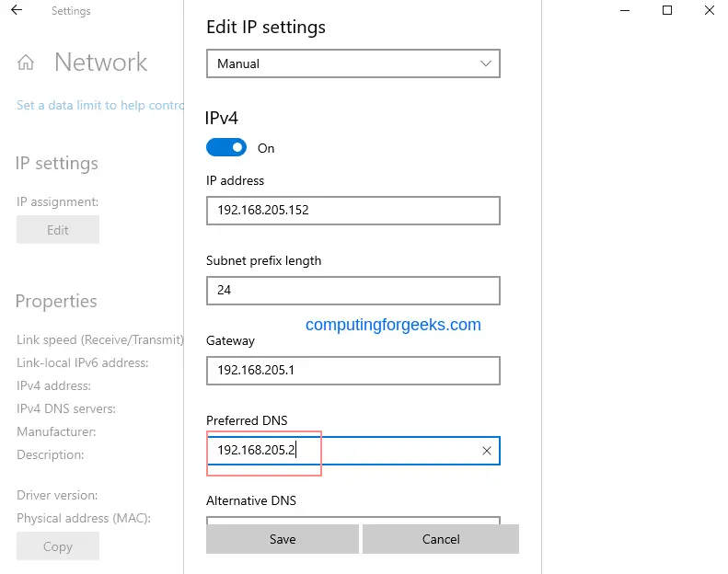Click the Gateway field 192.168.205.1
The height and width of the screenshot is (574, 728).
[x=353, y=371]
